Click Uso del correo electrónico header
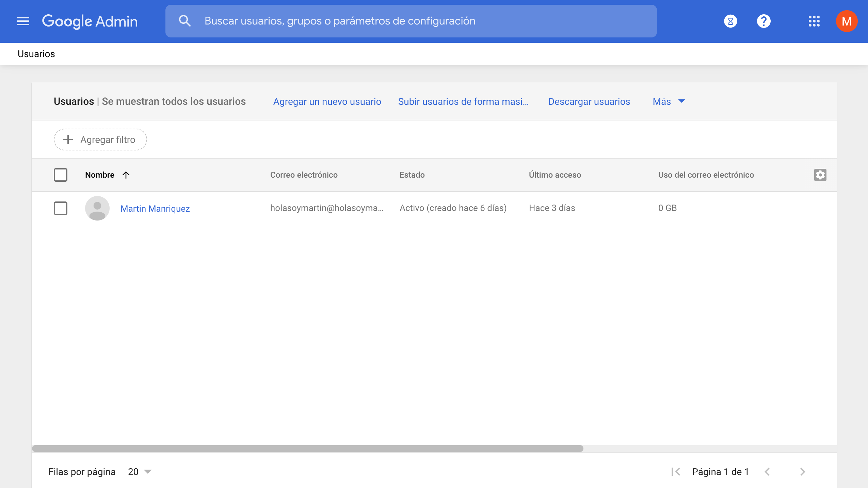The image size is (868, 488). pos(706,175)
